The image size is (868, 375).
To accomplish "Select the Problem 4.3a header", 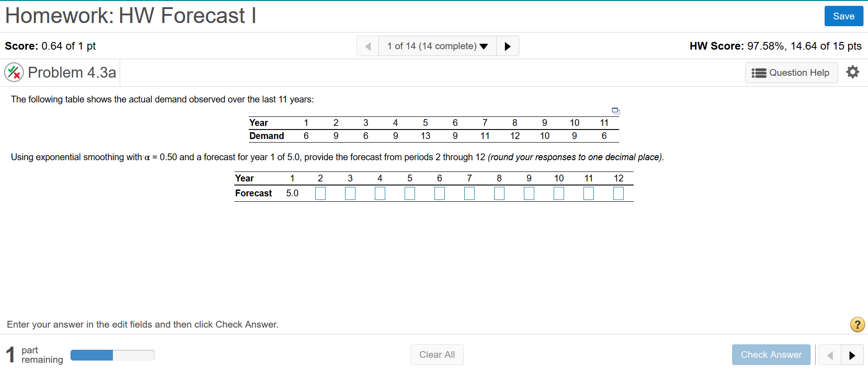I will [72, 72].
